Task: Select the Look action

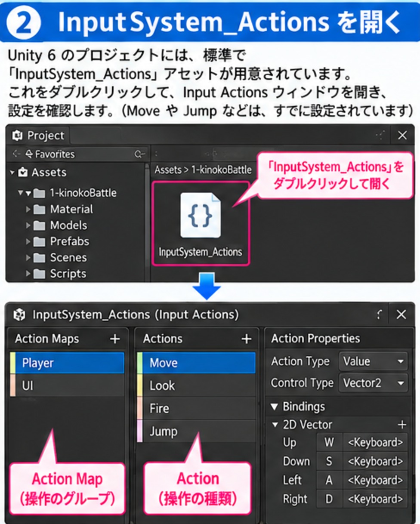Action: [x=196, y=385]
